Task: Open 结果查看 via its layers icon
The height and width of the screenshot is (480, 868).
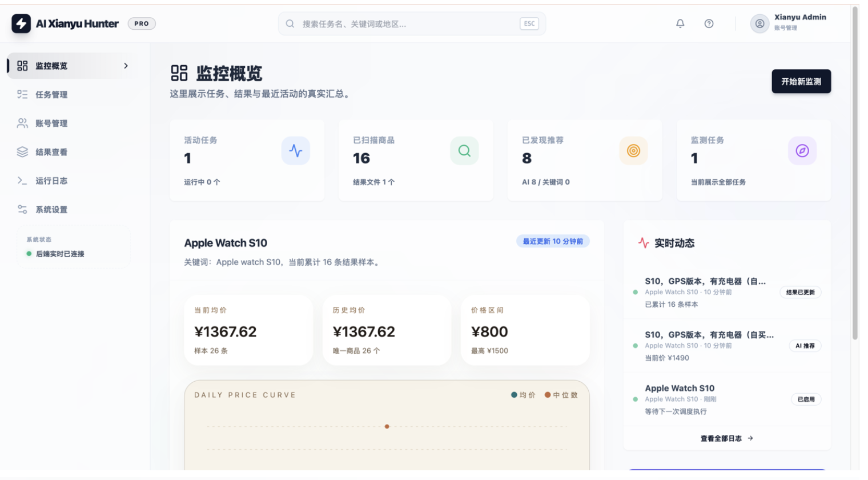Action: pos(22,152)
